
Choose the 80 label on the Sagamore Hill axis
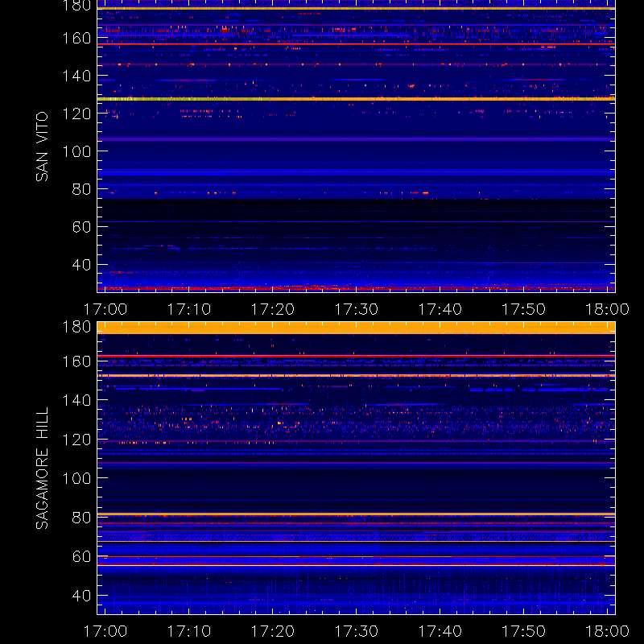pos(81,518)
